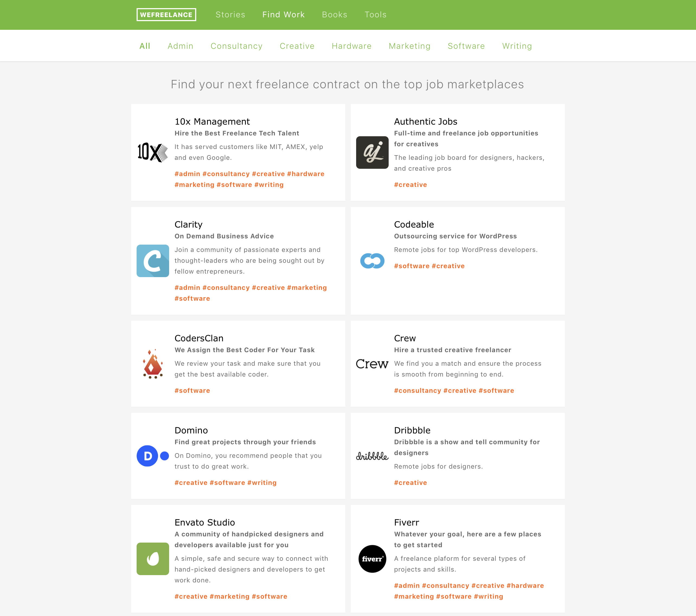This screenshot has width=696, height=616.
Task: Switch to the Hardware category tab
Action: pos(352,46)
